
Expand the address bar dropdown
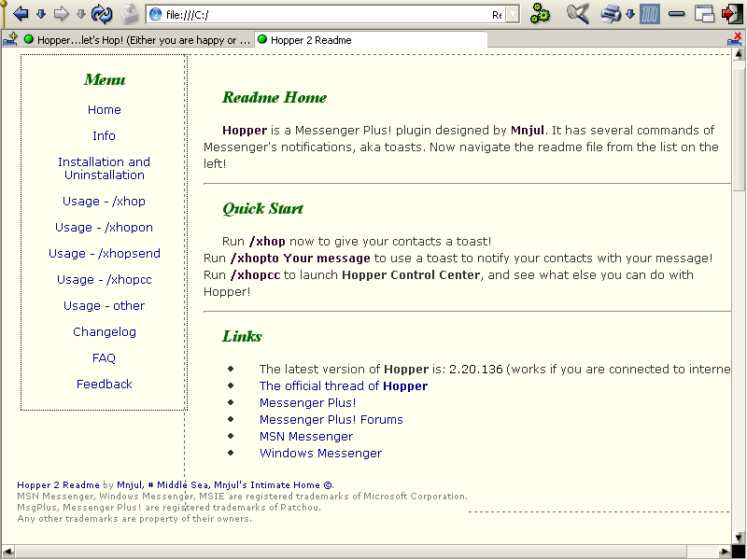[510, 15]
